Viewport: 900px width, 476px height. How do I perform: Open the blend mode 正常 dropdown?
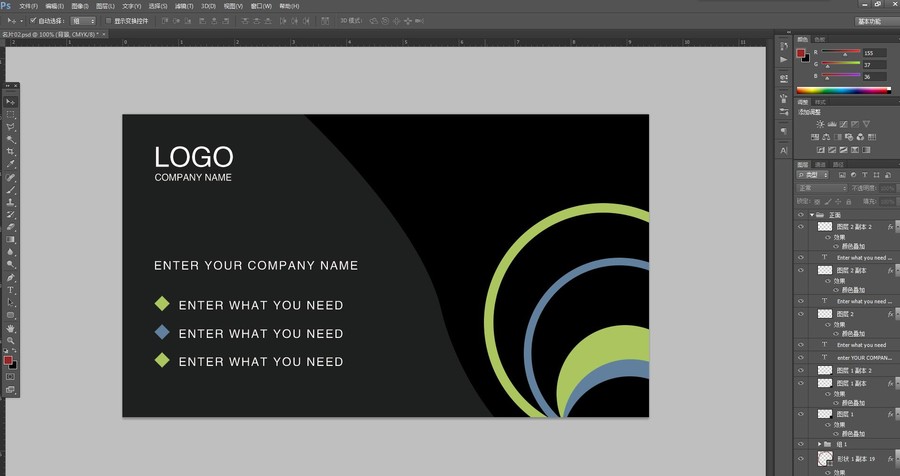tap(823, 188)
